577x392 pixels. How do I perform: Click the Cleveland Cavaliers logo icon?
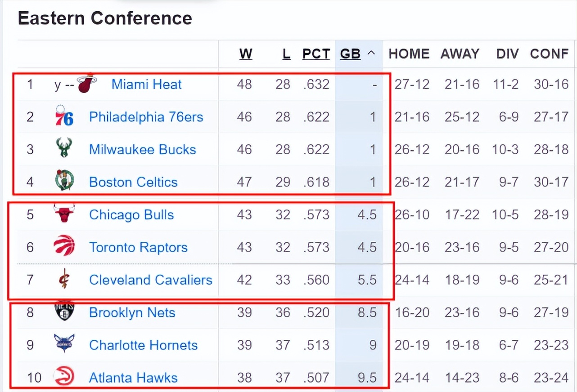pos(64,279)
